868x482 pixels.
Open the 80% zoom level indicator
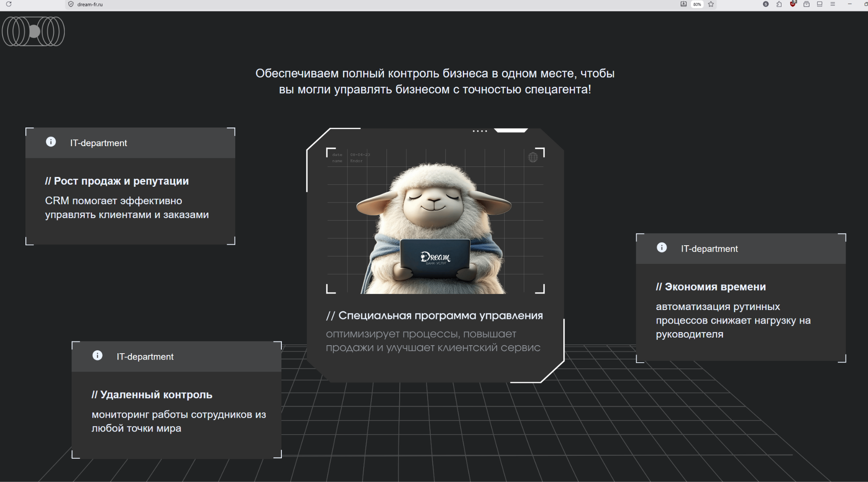(697, 4)
